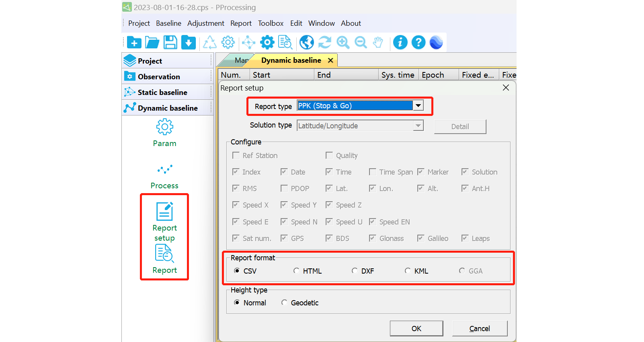Open the Adjustment menu

[x=205, y=23]
